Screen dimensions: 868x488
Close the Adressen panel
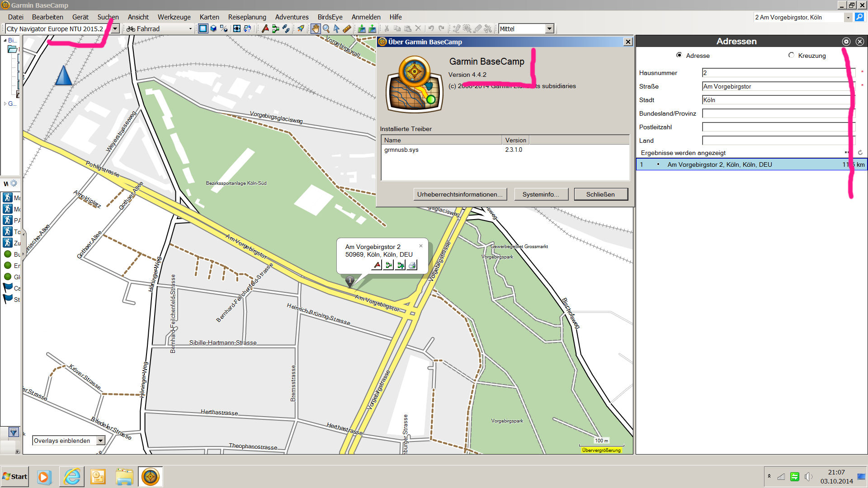pos(860,42)
